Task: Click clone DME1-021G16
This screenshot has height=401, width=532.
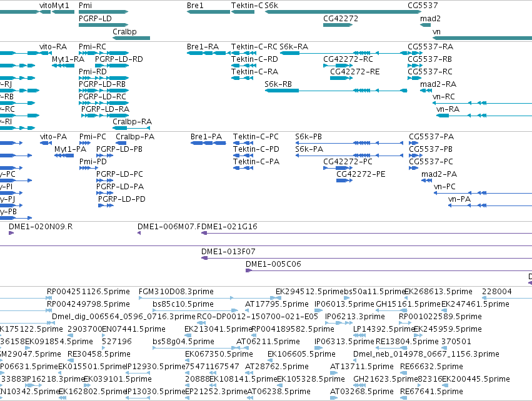Action: 229,227
